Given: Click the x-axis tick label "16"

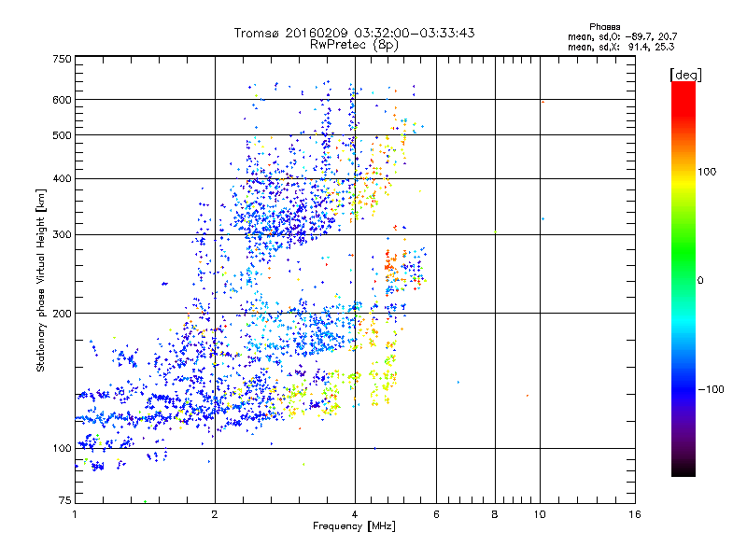Looking at the screenshot, I should (635, 514).
